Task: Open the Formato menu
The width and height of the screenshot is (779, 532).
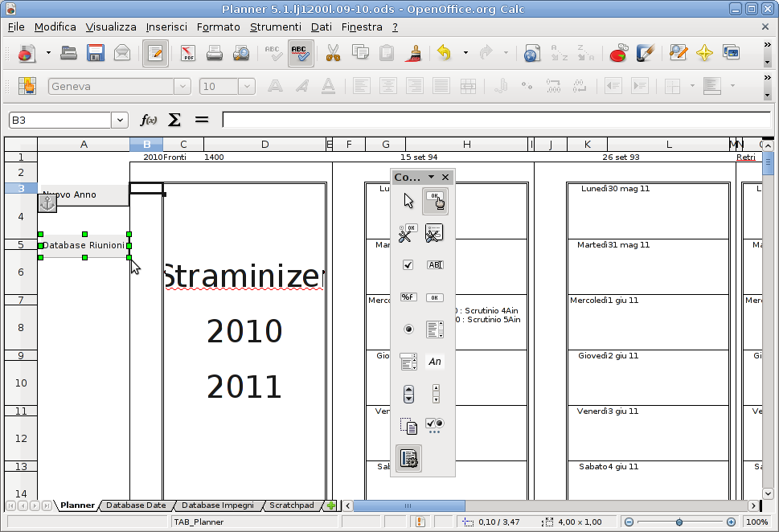Action: pyautogui.click(x=218, y=27)
